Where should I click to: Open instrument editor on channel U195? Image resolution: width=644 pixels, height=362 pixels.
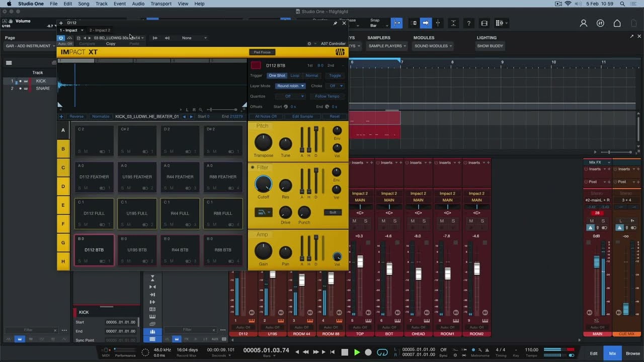[x=281, y=320]
